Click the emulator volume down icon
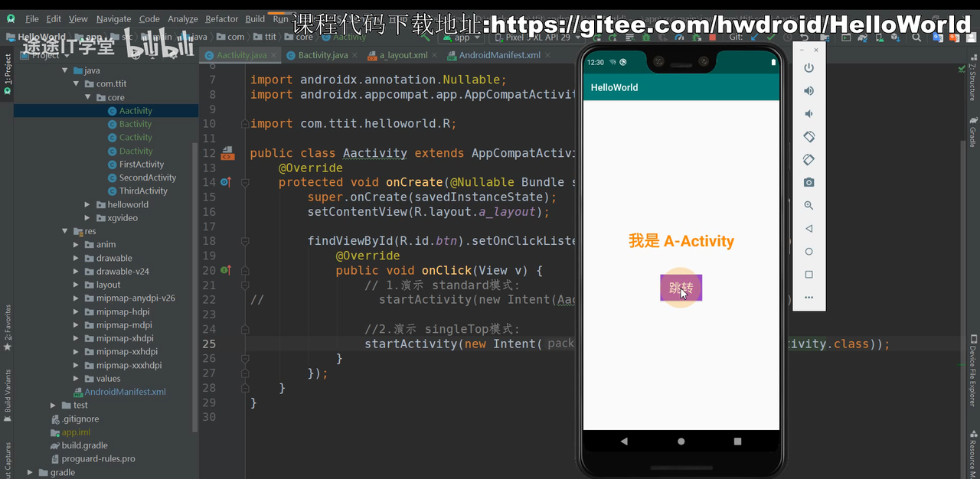980x479 pixels. click(808, 114)
